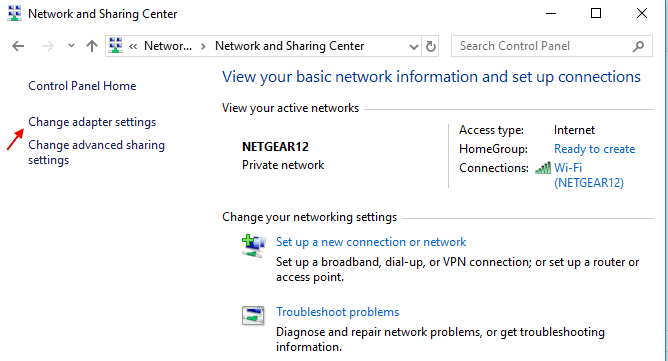The width and height of the screenshot is (668, 361).
Task: Open Troubleshoot problems
Action: click(337, 312)
